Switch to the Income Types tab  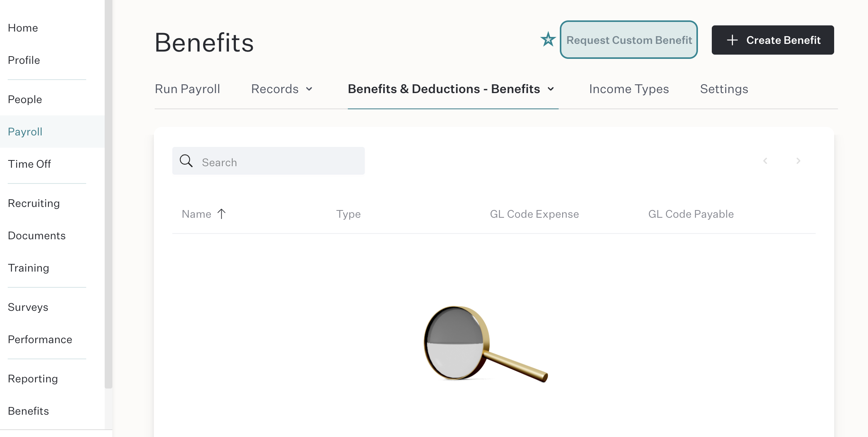point(629,89)
